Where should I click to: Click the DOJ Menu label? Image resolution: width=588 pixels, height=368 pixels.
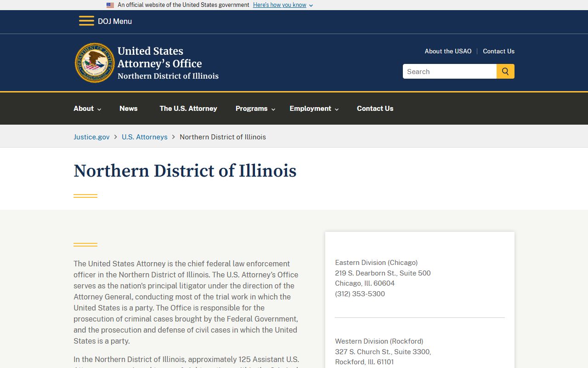(x=115, y=21)
